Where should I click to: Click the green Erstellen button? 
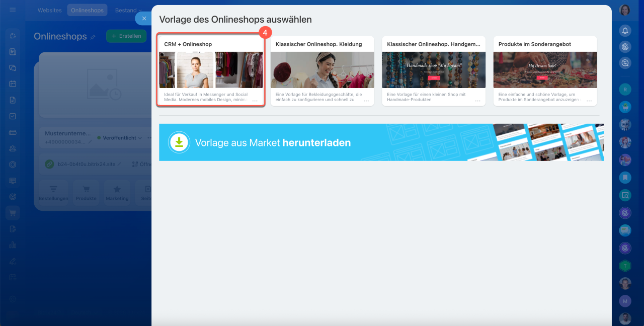pyautogui.click(x=126, y=36)
